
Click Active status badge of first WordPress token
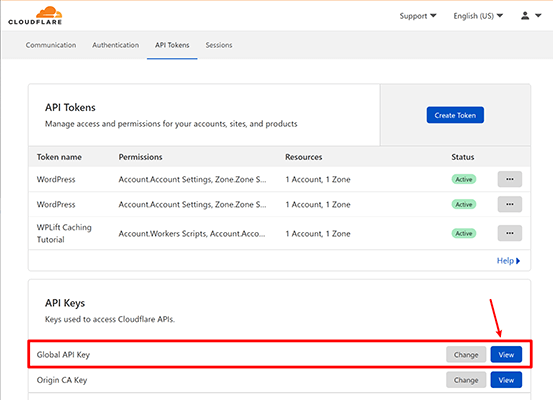tap(464, 179)
